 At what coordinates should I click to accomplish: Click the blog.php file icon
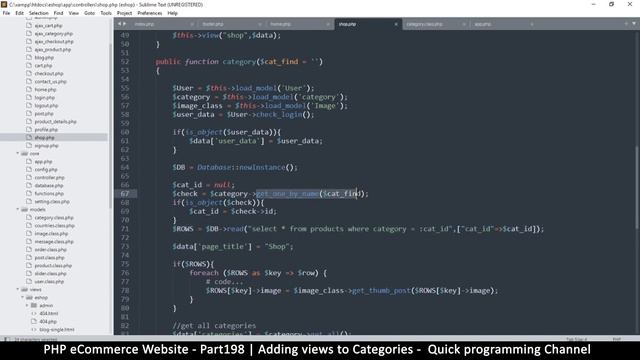(29, 58)
